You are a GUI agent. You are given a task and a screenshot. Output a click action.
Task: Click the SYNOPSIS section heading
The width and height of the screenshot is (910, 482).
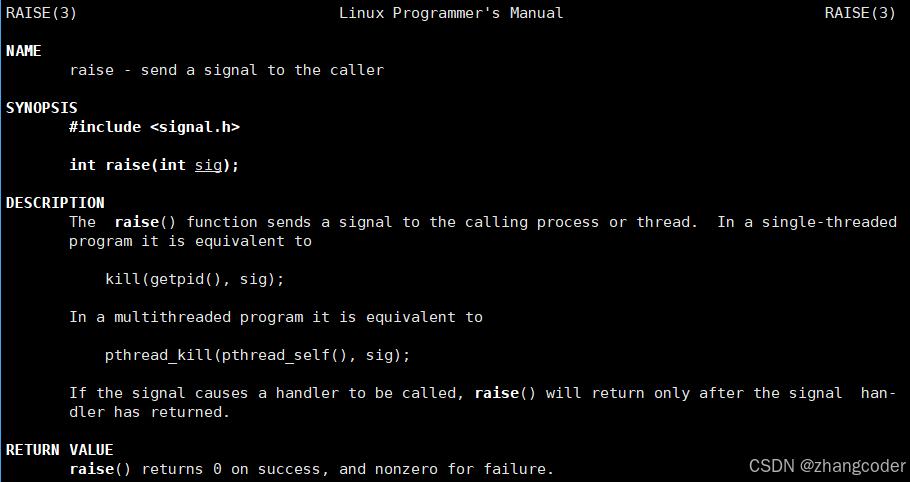coord(41,108)
